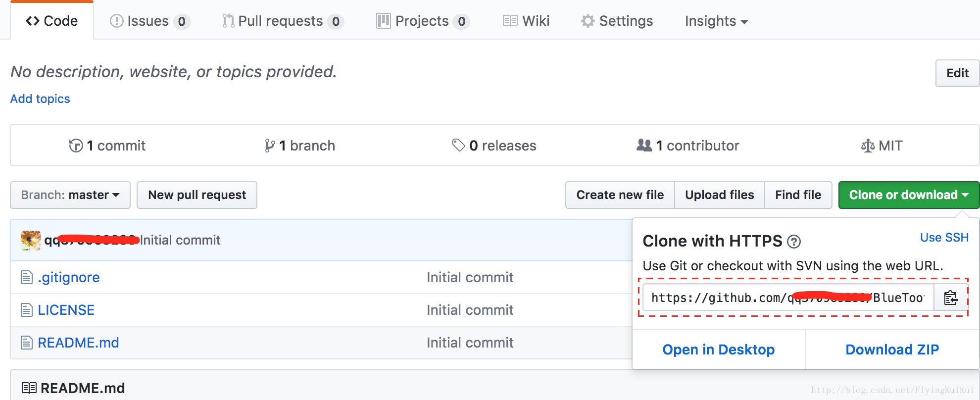Expand the Insights dropdown

(x=716, y=21)
